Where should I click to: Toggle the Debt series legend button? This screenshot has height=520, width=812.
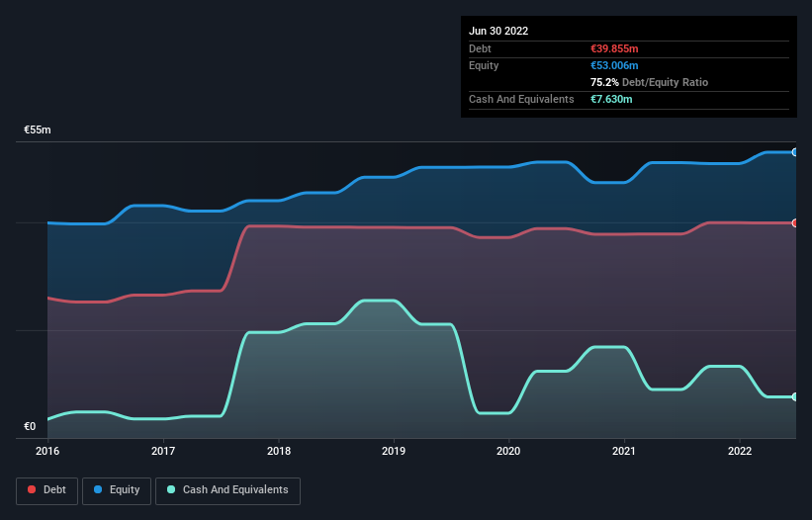point(46,490)
